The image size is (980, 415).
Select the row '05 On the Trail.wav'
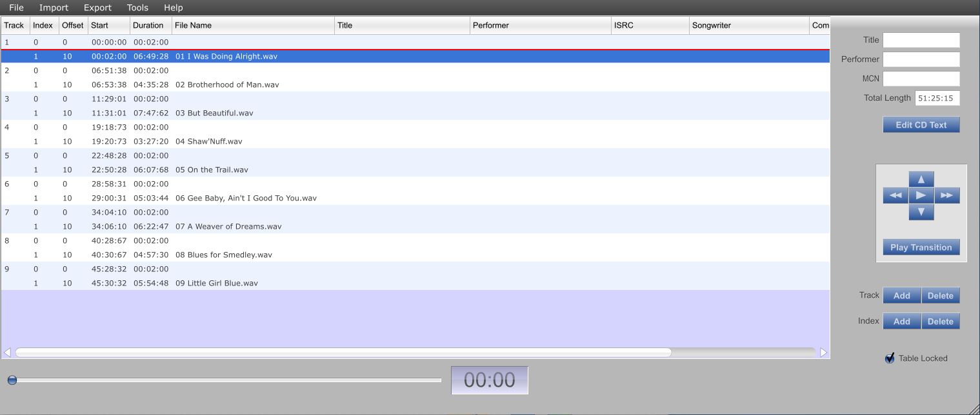[x=415, y=169]
